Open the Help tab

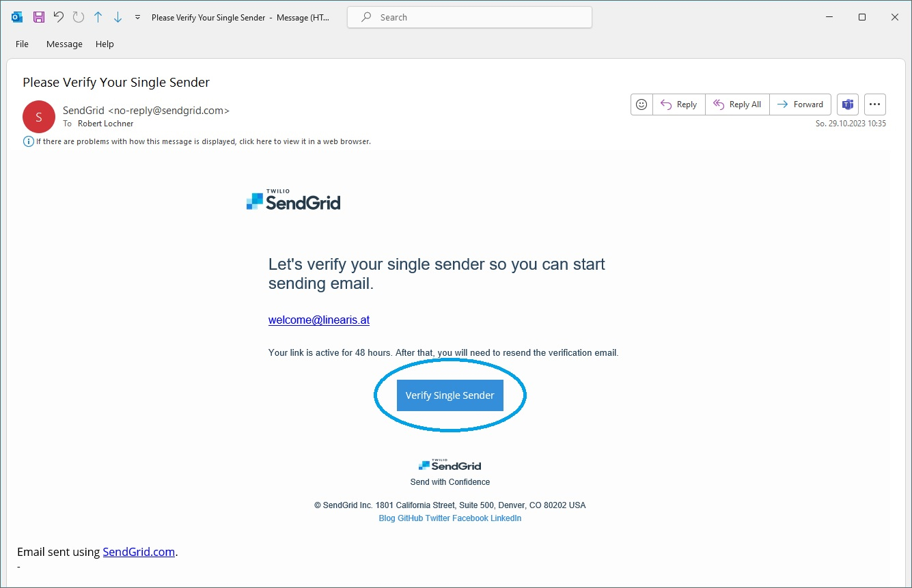pyautogui.click(x=105, y=44)
